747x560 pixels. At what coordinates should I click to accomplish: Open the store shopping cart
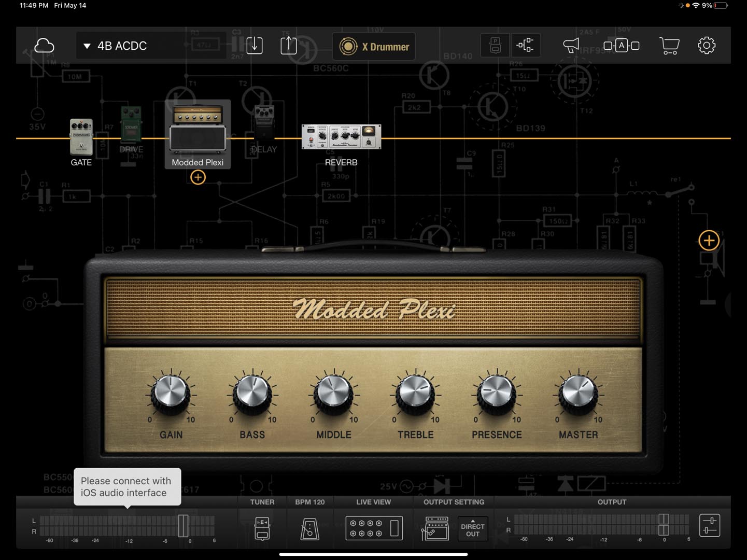(x=669, y=46)
